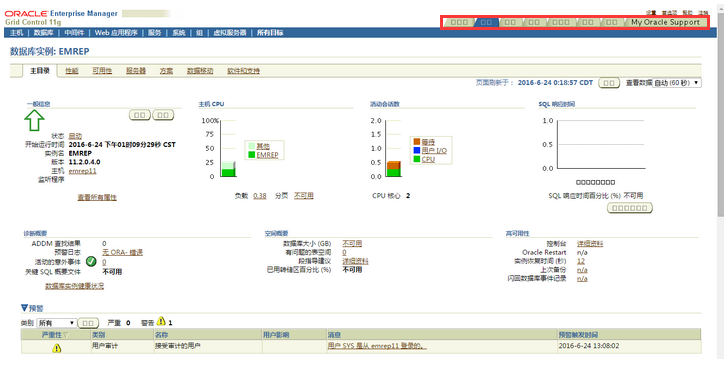Image resolution: width=724 pixels, height=371 pixels.
Task: Open the 虚拟服务器 menu item
Action: (x=229, y=33)
